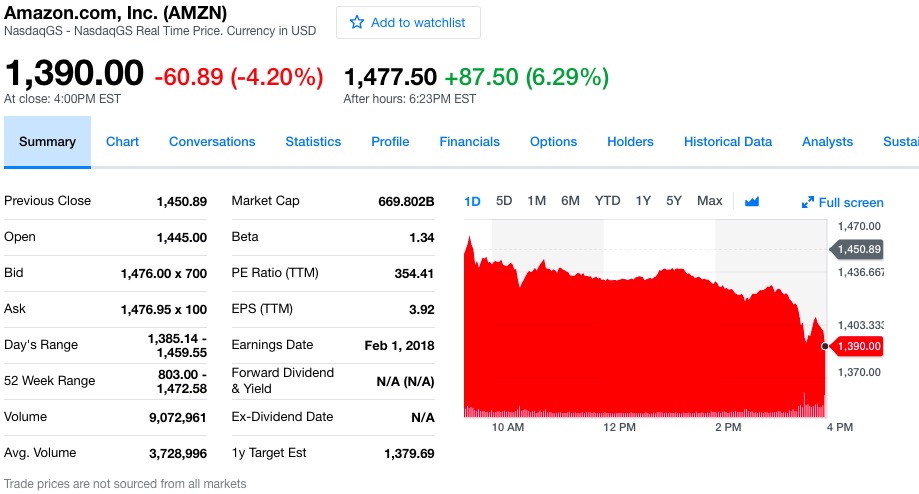Viewport: 919px width, 494px height.
Task: Click the black dot marking the current chart price
Action: (x=824, y=346)
